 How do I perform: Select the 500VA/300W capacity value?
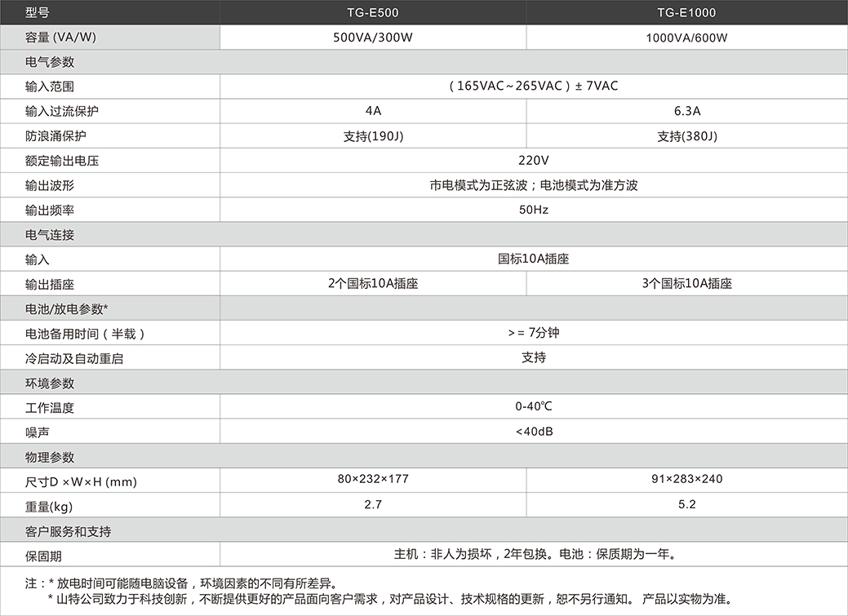click(x=372, y=37)
